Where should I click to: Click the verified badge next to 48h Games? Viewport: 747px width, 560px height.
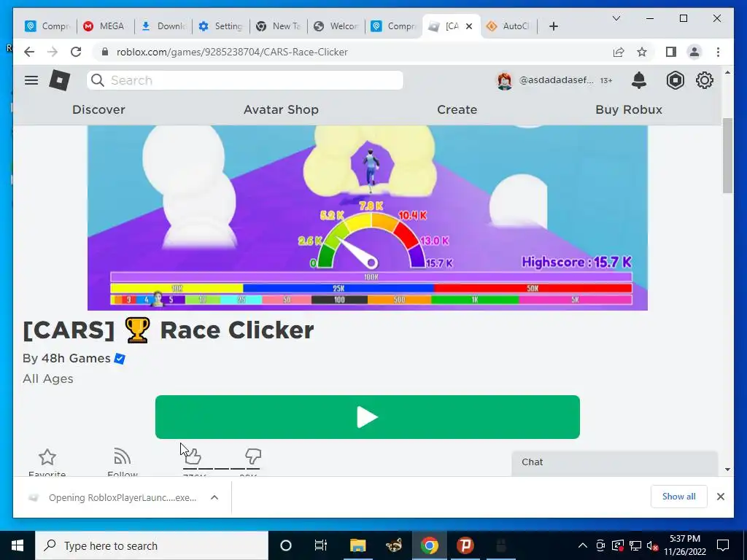pyautogui.click(x=120, y=359)
